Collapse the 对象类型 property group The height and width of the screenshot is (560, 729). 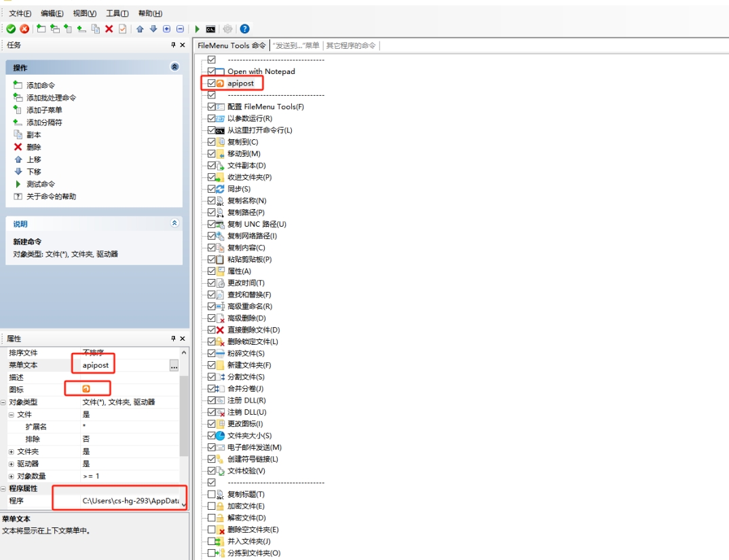[3, 402]
